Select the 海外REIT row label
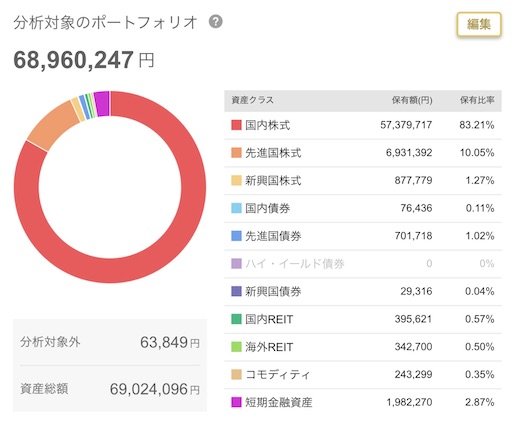Screen dimensions: 512x423 tap(269, 347)
